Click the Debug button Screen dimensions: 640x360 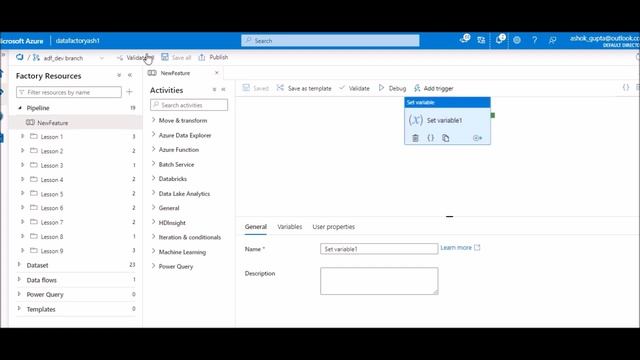coord(392,88)
